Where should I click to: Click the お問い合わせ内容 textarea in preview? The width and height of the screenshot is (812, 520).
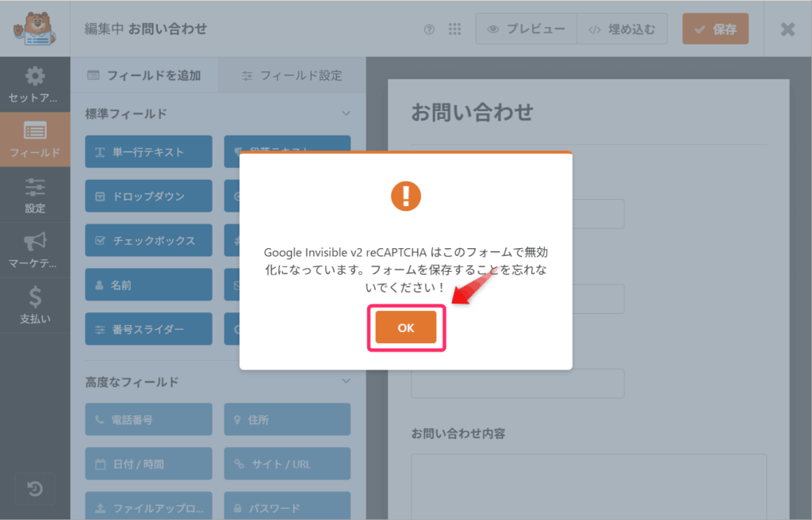[x=589, y=487]
